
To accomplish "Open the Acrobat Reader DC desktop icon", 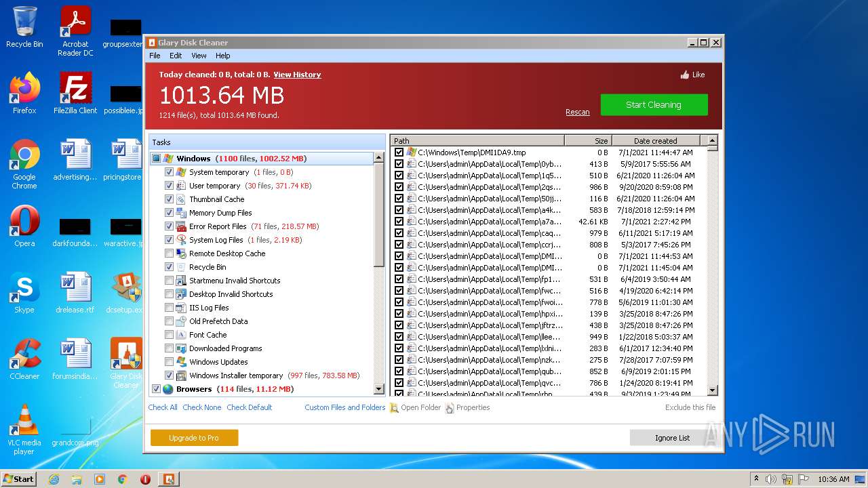I will (x=75, y=30).
